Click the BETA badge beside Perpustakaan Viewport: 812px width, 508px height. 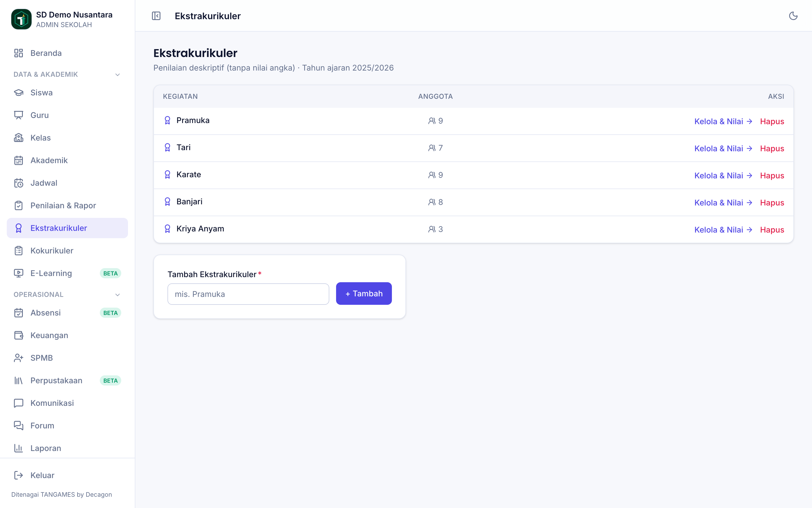point(111,381)
